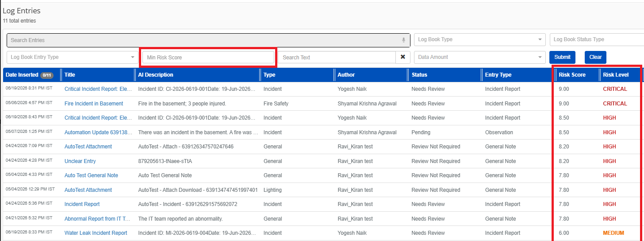Sort by AI Description column header
The image size is (644, 241).
click(156, 75)
